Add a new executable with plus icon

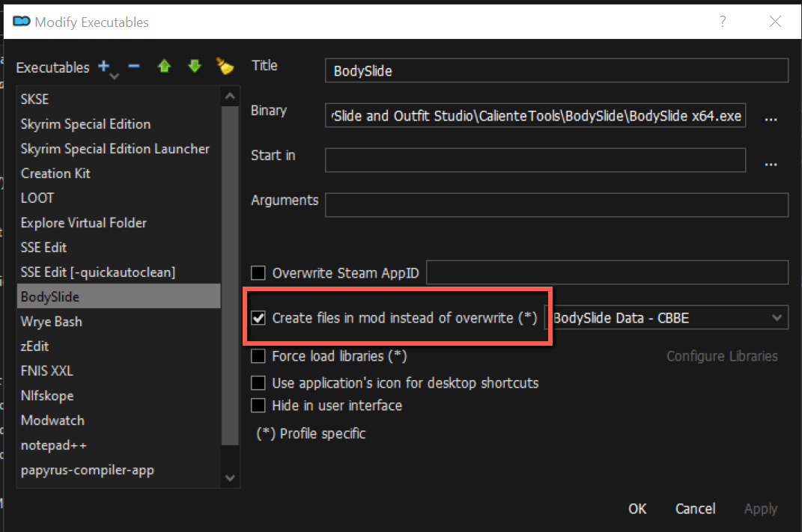coord(104,67)
